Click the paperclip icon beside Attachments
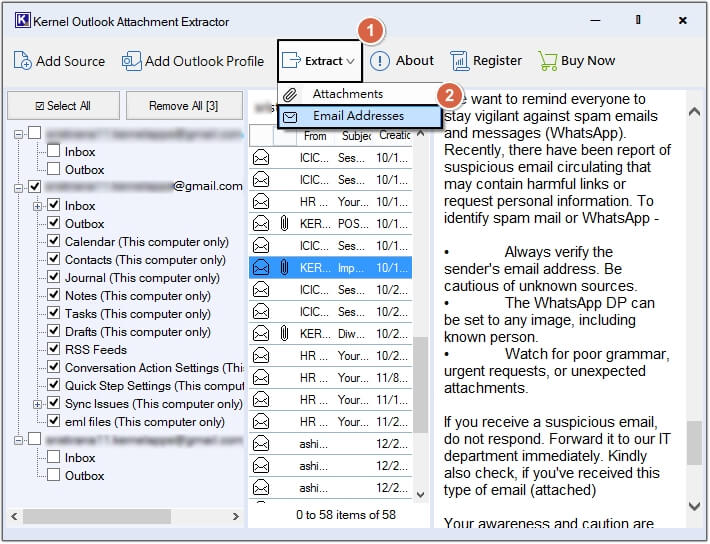This screenshot has width=710, height=544. [x=290, y=95]
